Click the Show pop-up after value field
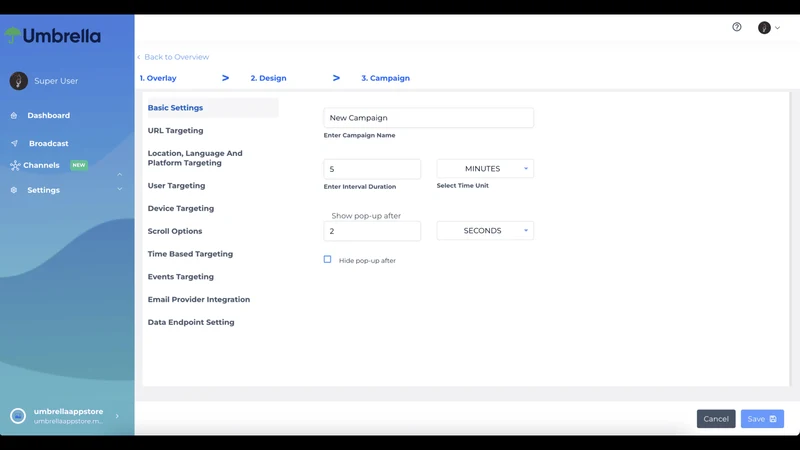 click(x=372, y=231)
